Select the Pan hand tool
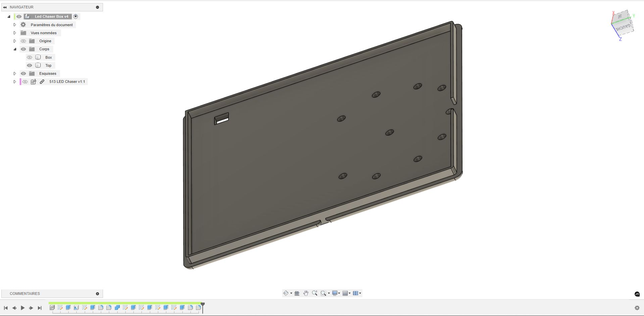 306,293
